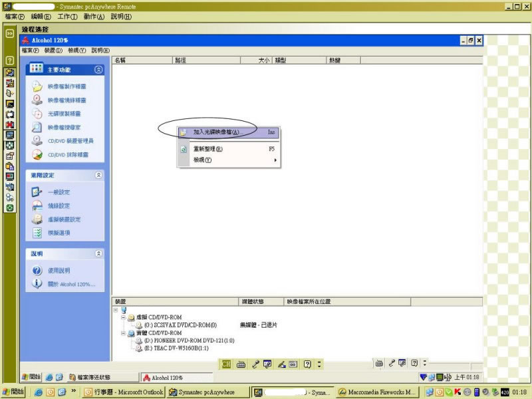This screenshot has height=399, width=532.
Task: Switch to Macromedia Fireworks on the taskbar
Action: pyautogui.click(x=378, y=392)
